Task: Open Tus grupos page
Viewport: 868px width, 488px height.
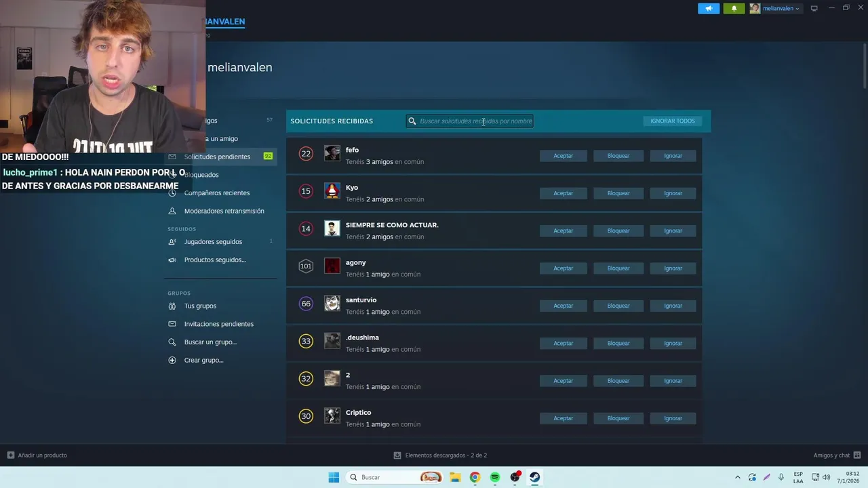Action: (200, 306)
